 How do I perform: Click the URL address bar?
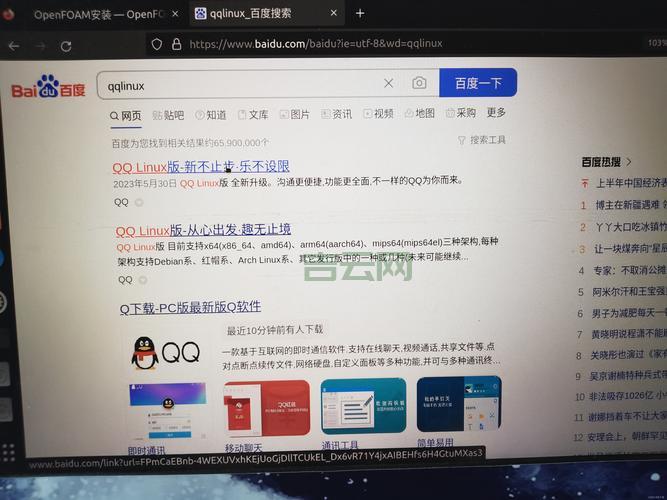pos(316,44)
